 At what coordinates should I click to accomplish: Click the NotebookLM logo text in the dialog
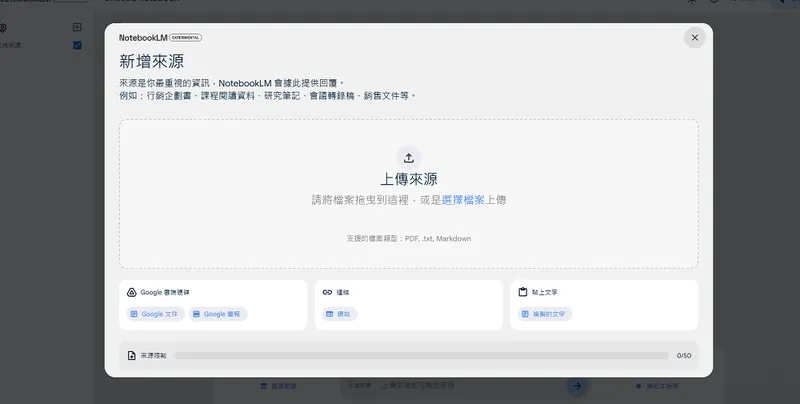(143, 38)
